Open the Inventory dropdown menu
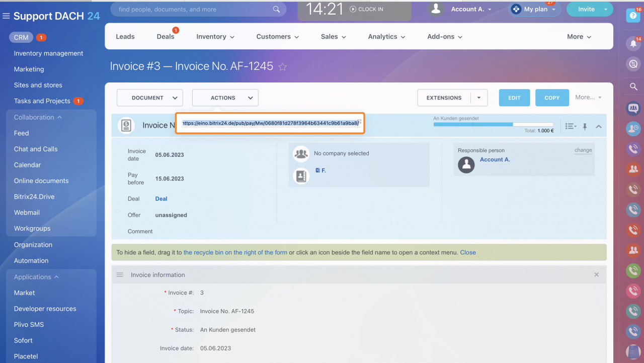This screenshot has width=644, height=363. (215, 36)
